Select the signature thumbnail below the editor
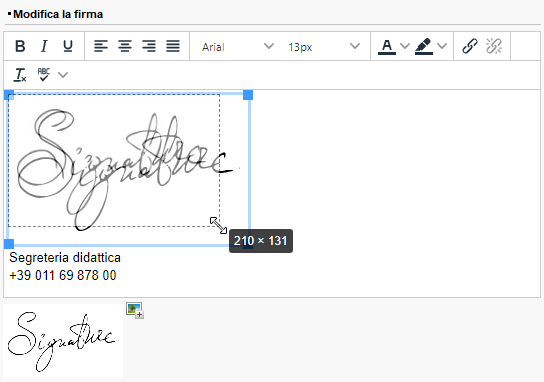 63,341
